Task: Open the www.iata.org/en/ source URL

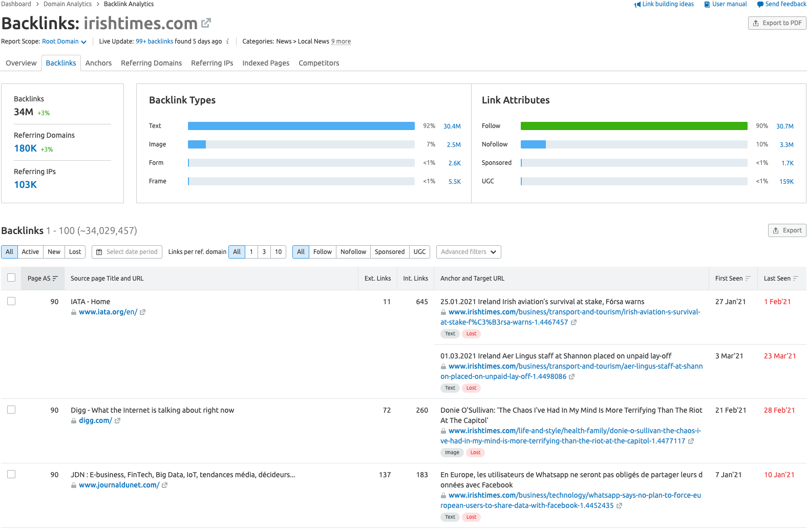Action: pos(108,312)
